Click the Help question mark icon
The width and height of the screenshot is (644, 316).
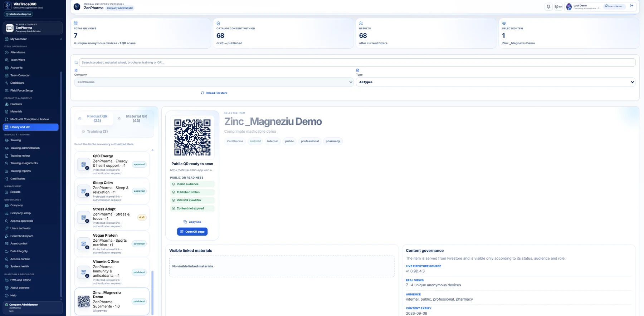6,296
